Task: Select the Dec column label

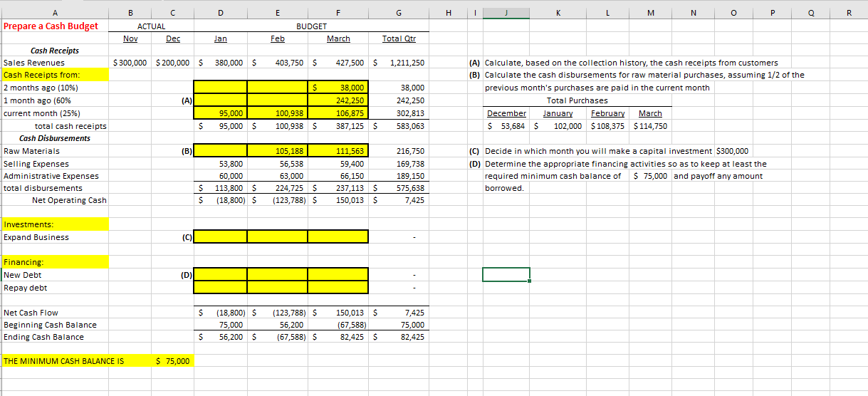Action: [173, 38]
